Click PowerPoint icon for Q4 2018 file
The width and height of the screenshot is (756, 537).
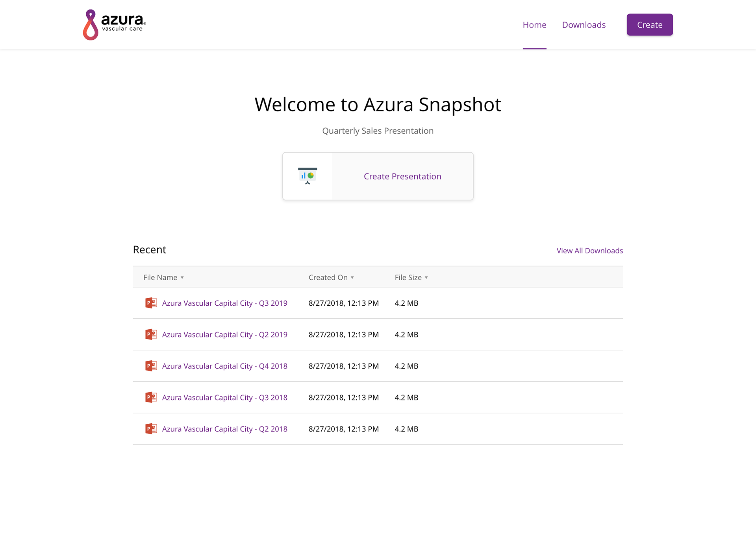(151, 366)
